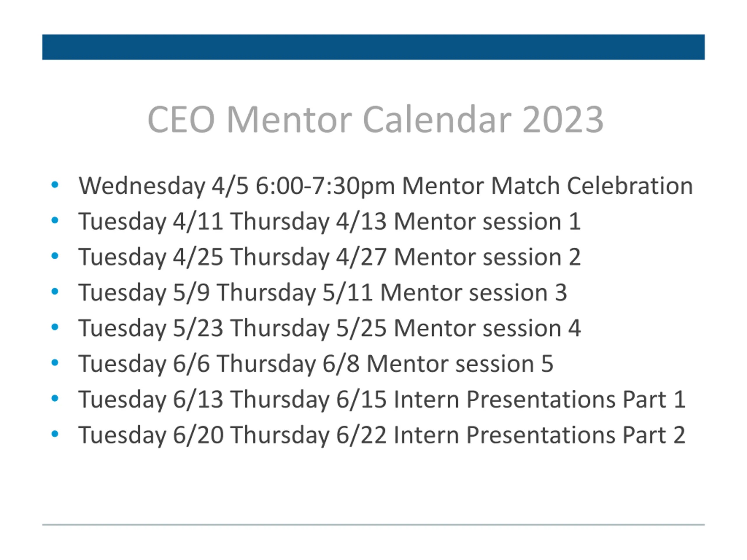Click the bullet before Tuesday 6/13
Screen dimensions: 747x560
pos(55,398)
